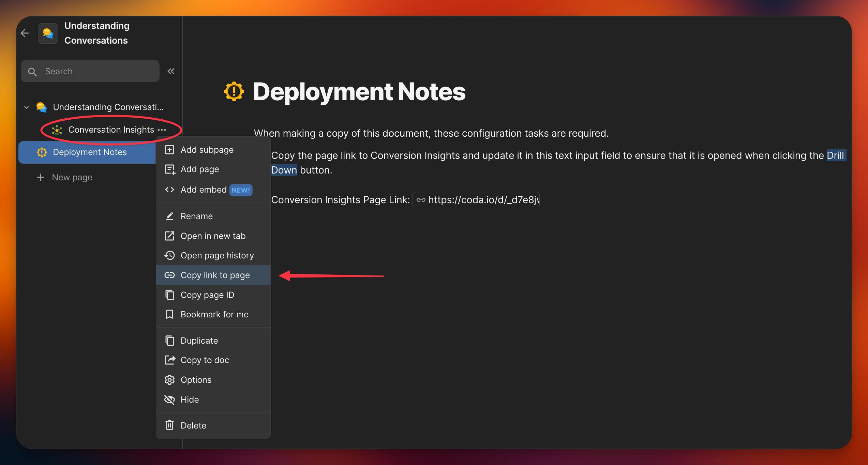Click the 'When making a copy' paragraph
868x465 pixels.
tap(431, 133)
